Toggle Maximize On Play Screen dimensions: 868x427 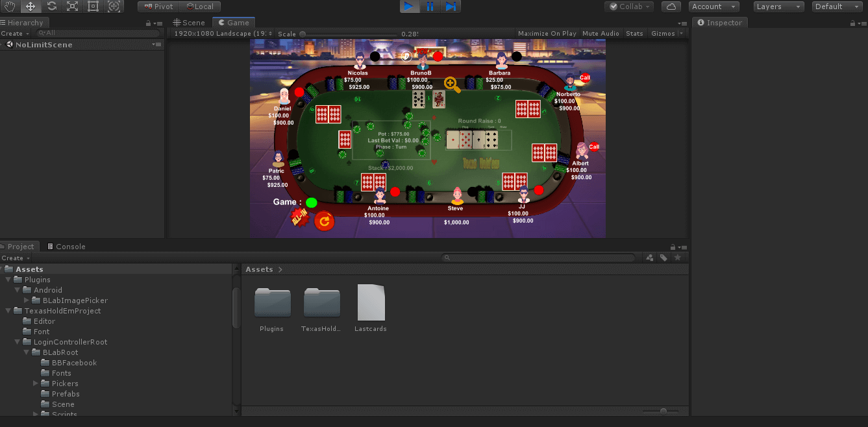click(547, 33)
